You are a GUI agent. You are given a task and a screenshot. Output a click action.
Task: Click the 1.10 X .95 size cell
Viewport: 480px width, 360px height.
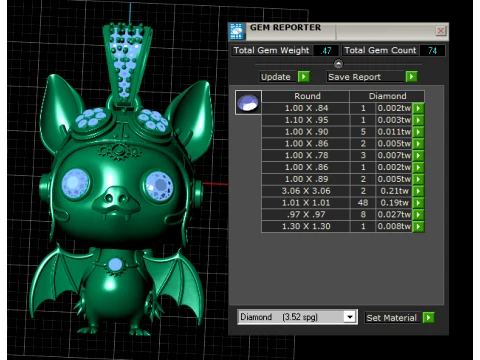(306, 120)
